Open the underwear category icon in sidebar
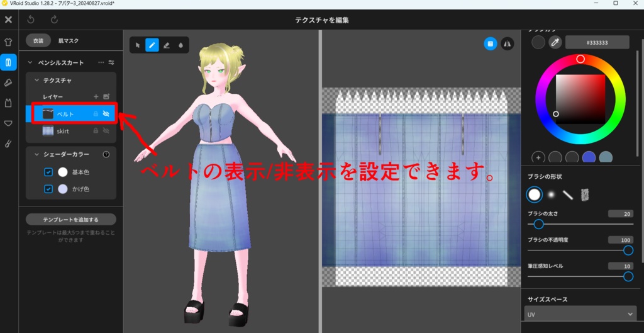The image size is (644, 333). pyautogui.click(x=8, y=123)
